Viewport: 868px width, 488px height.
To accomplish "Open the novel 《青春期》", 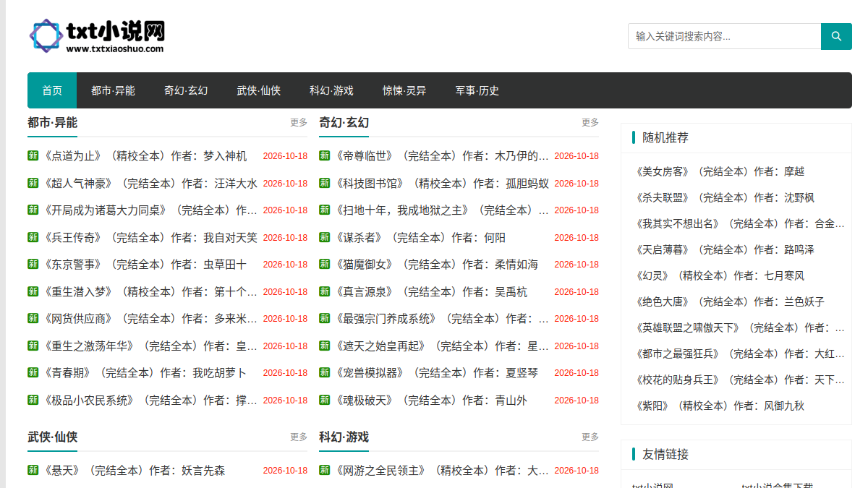I will click(x=145, y=373).
